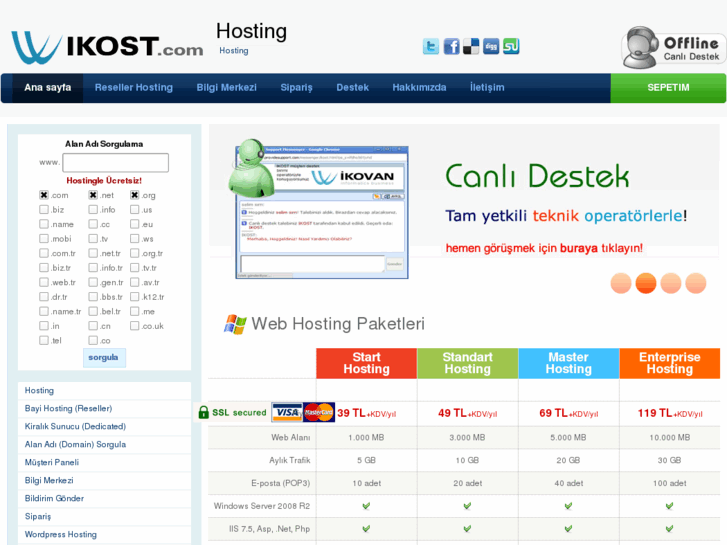This screenshot has width=727, height=545.
Task: Click the Windows Server 2008 R2 row label
Action: point(261,506)
